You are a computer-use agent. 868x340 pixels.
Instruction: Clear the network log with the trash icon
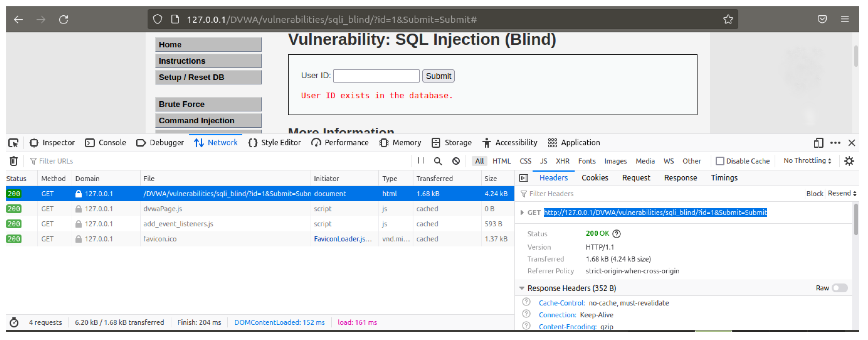click(14, 161)
